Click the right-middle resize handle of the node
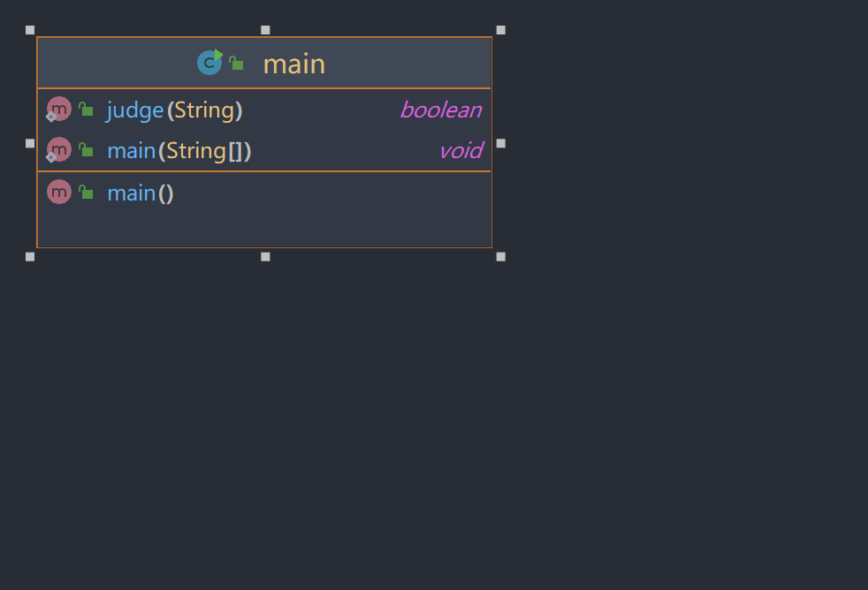Viewport: 868px width, 590px height. tap(501, 143)
